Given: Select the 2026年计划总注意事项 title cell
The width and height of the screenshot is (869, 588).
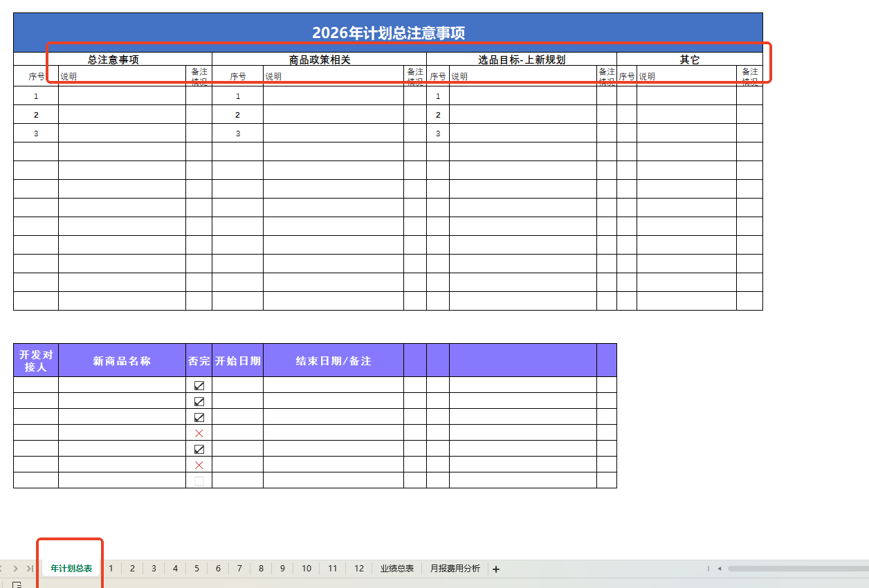Looking at the screenshot, I should point(388,33).
